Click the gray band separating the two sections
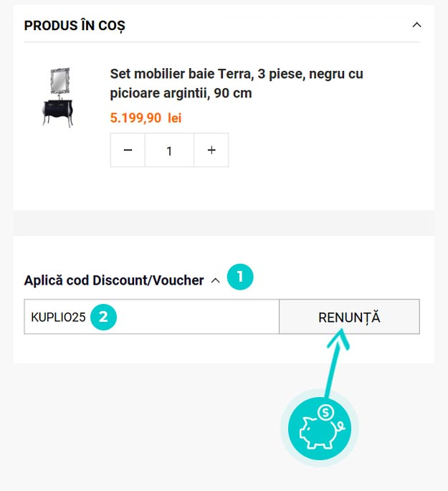Image resolution: width=448 pixels, height=491 pixels. 224,223
